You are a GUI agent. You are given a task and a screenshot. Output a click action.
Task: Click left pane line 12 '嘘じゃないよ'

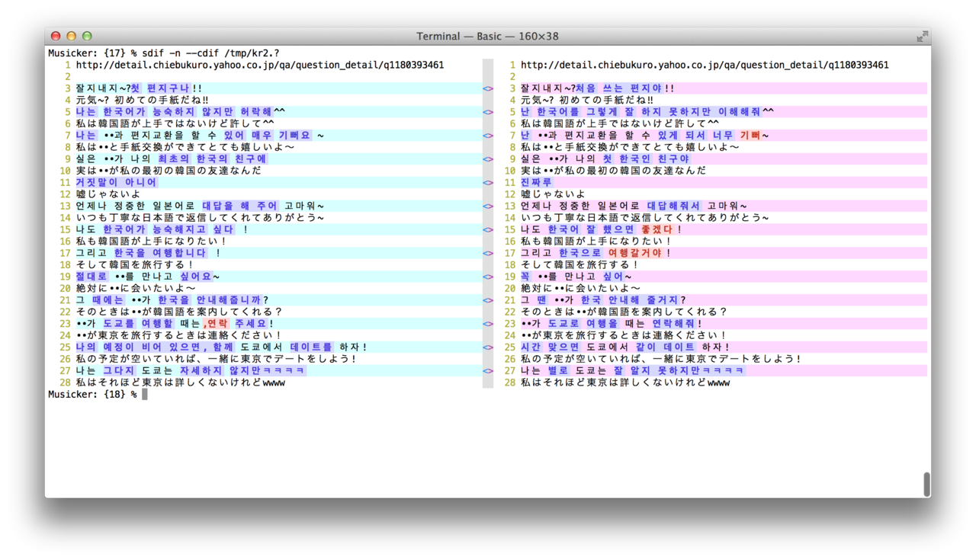point(108,194)
